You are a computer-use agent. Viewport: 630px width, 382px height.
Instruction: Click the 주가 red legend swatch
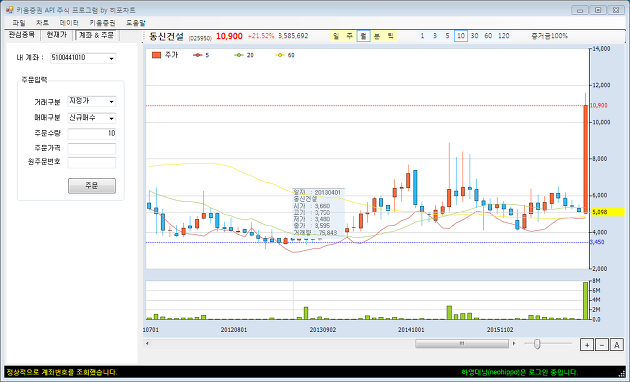(x=156, y=55)
